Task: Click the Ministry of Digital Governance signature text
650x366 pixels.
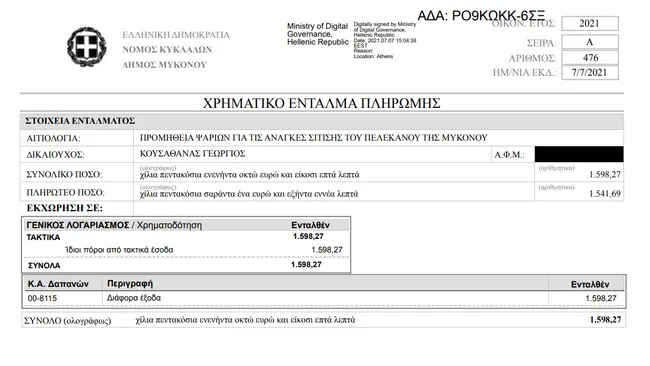Action: [318, 34]
